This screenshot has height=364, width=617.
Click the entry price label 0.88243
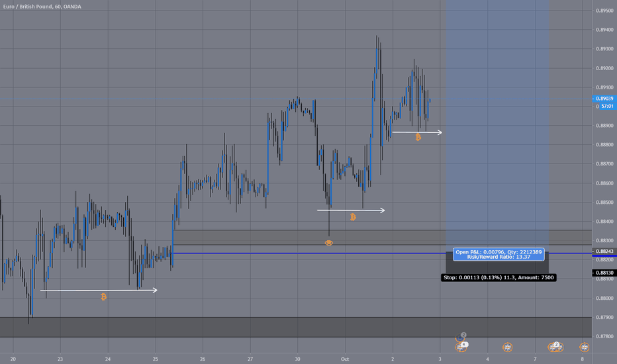604,251
